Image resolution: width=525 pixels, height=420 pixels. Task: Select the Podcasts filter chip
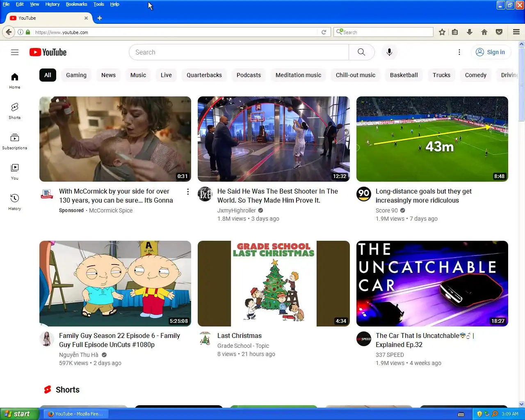pyautogui.click(x=249, y=75)
